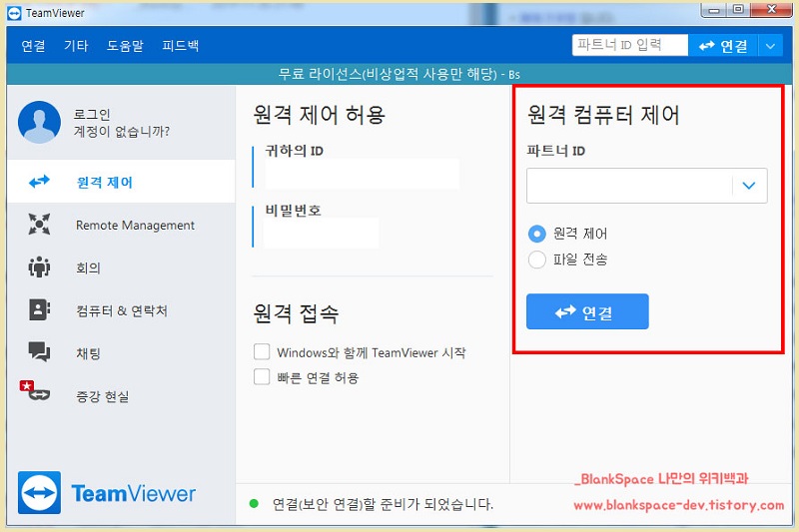The width and height of the screenshot is (799, 532).
Task: Click the 컴퓨터 & 연락처 contacts icon
Action: point(39,309)
